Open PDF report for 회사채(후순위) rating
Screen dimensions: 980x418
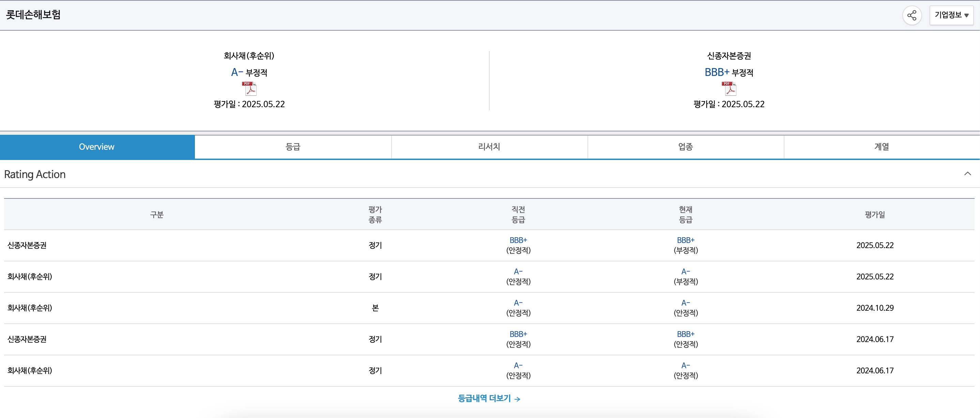click(249, 89)
